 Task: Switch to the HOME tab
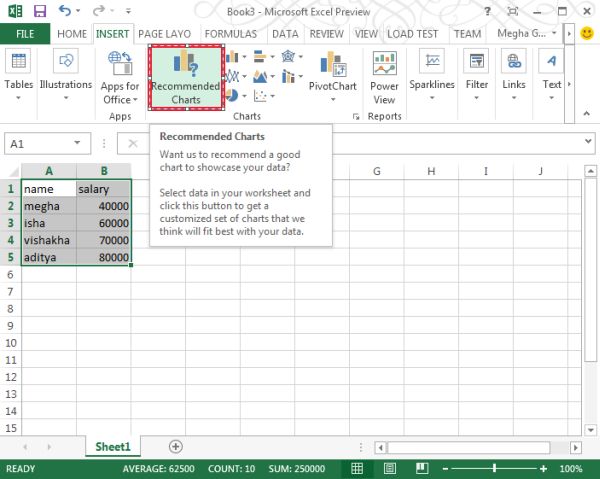pos(72,34)
